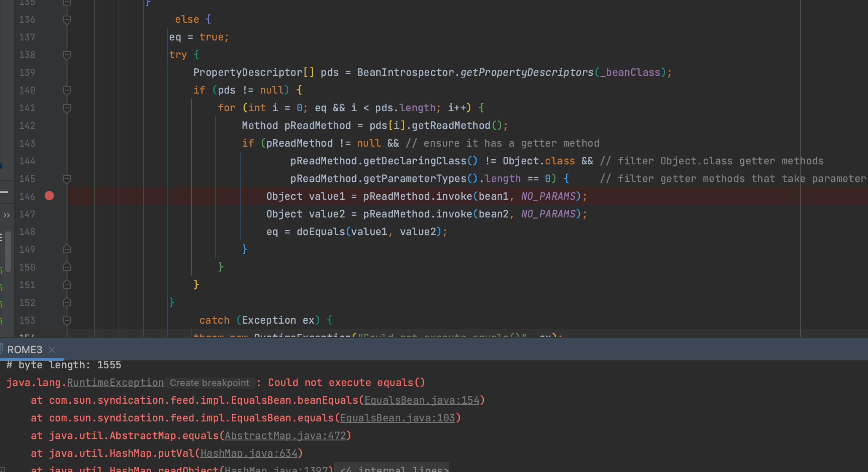Close the ROME3 run tab
Image resolution: width=868 pixels, height=472 pixels.
(52, 350)
